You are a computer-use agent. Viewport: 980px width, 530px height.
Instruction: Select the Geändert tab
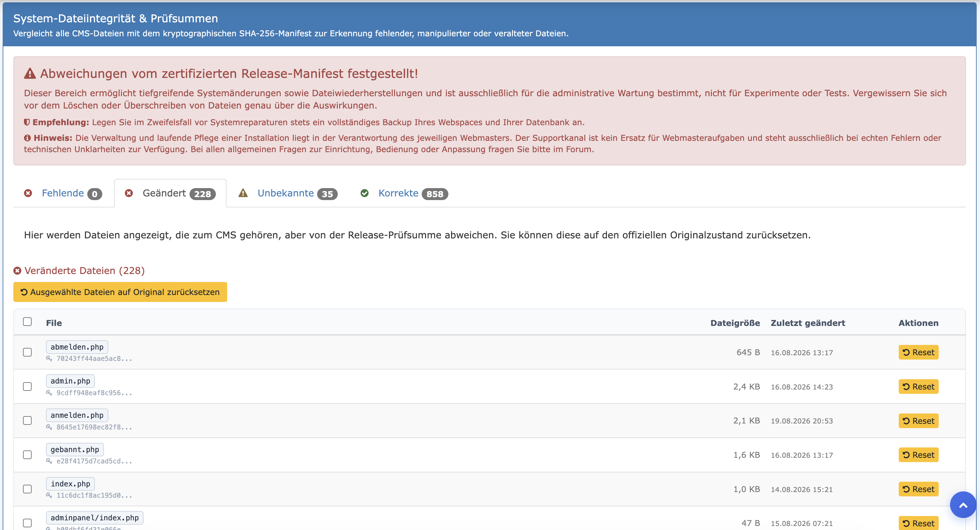click(170, 193)
